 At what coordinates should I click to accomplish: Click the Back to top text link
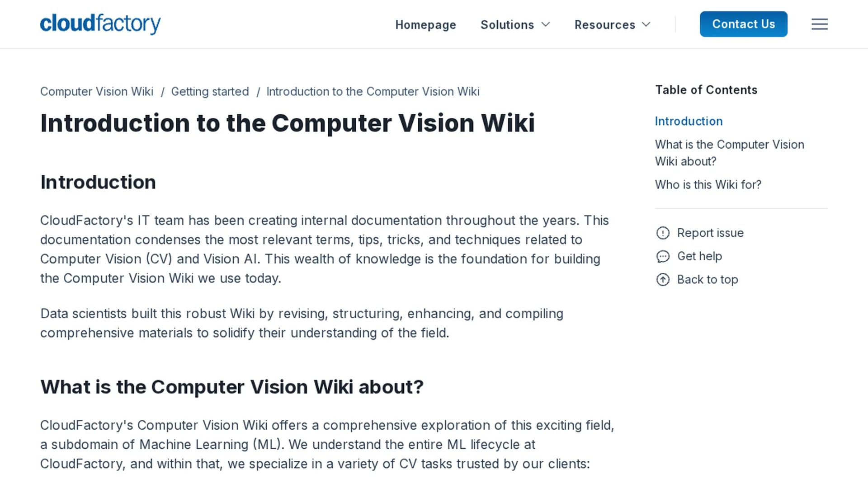pyautogui.click(x=708, y=280)
